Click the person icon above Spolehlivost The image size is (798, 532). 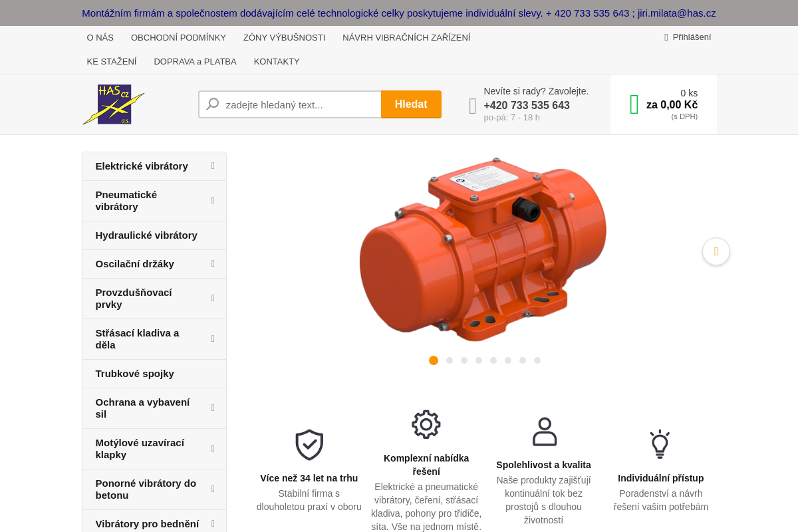point(544,432)
